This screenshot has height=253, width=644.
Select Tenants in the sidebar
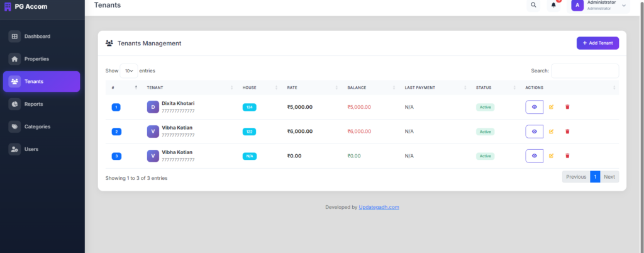point(42,81)
